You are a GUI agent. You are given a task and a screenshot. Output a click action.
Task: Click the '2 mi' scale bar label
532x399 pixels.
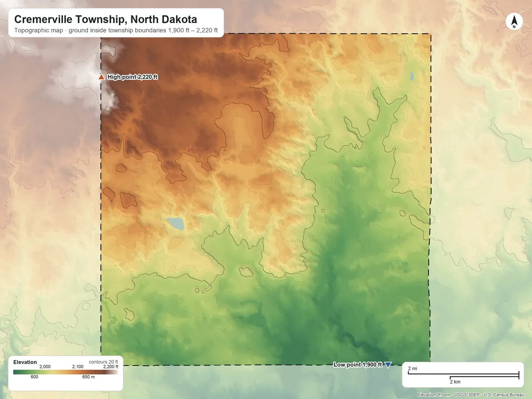point(412,369)
